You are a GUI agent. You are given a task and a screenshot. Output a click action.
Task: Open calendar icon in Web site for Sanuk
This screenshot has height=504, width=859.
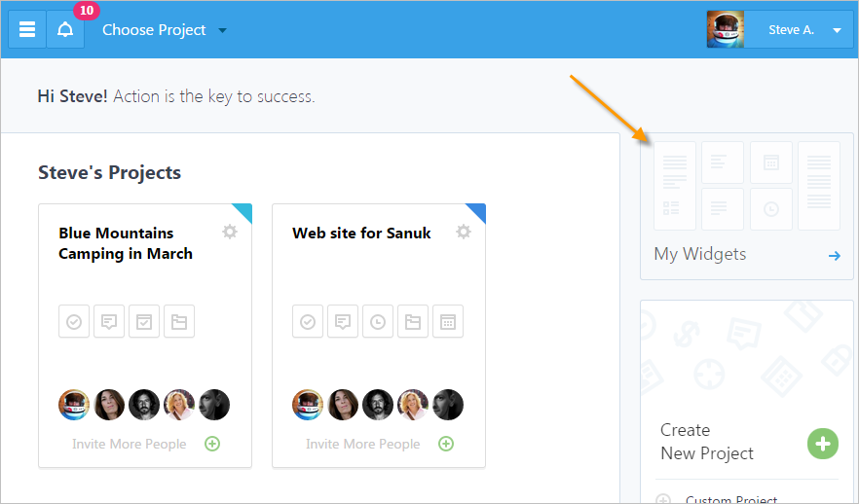[448, 321]
